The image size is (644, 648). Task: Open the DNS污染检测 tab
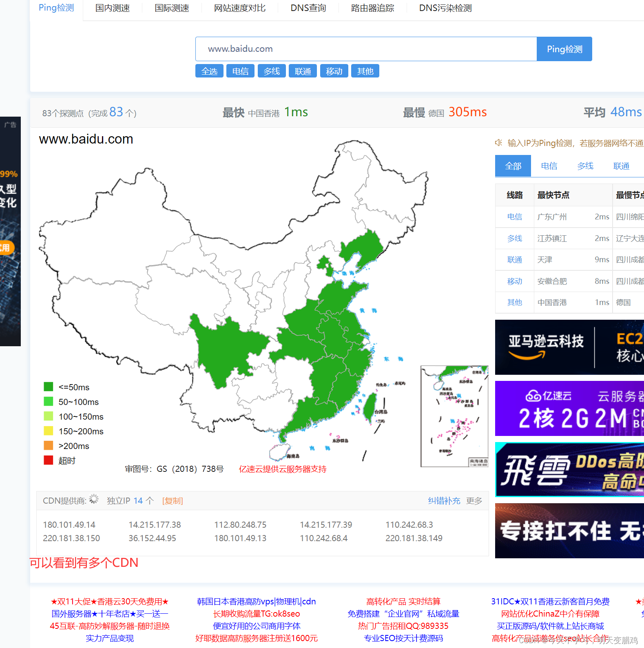point(445,8)
